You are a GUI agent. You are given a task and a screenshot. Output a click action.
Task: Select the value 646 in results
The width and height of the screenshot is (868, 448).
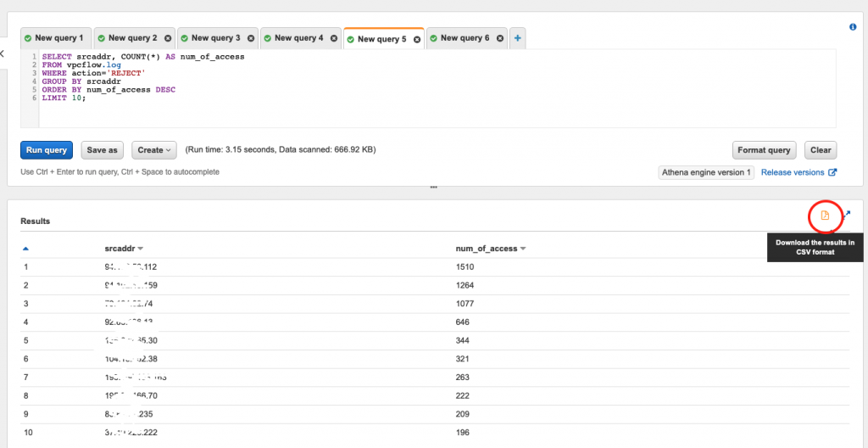click(x=462, y=322)
